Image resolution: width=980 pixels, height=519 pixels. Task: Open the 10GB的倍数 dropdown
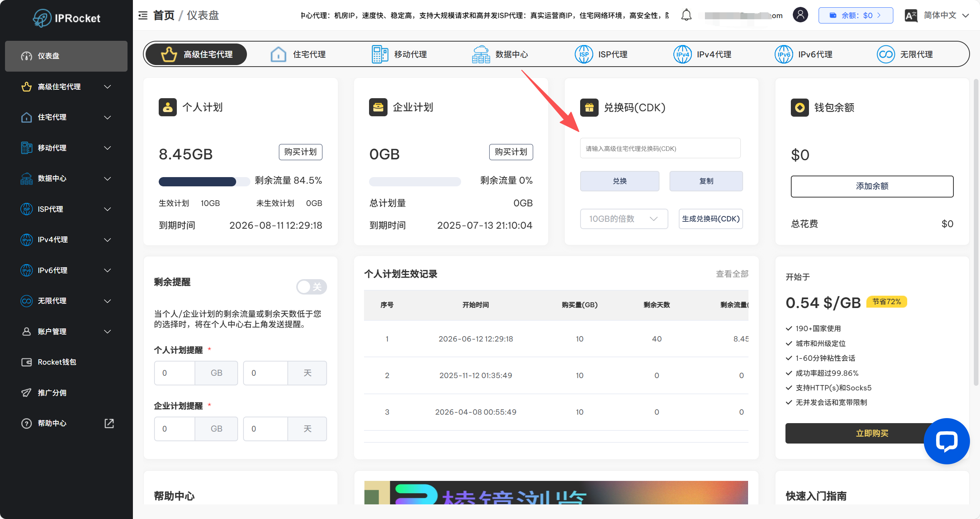click(x=624, y=219)
